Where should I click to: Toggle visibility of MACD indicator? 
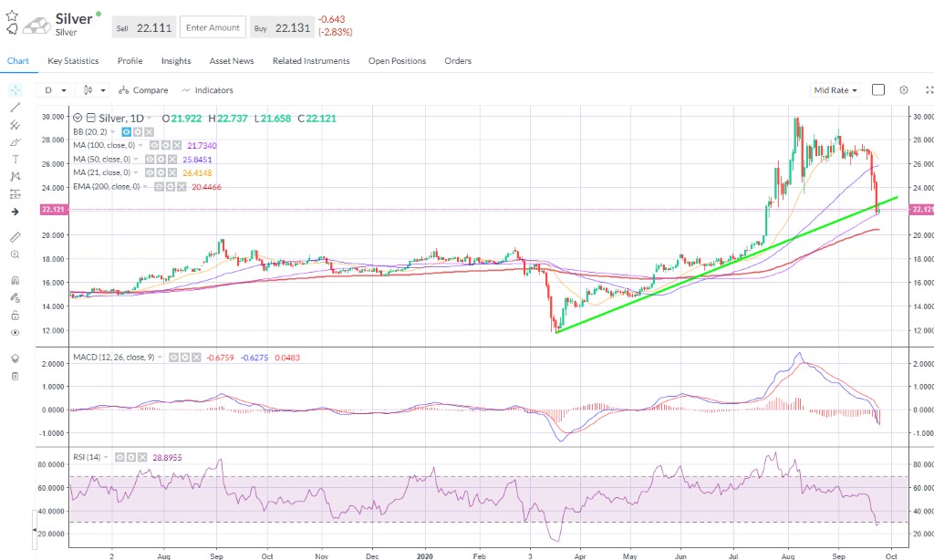tap(173, 358)
